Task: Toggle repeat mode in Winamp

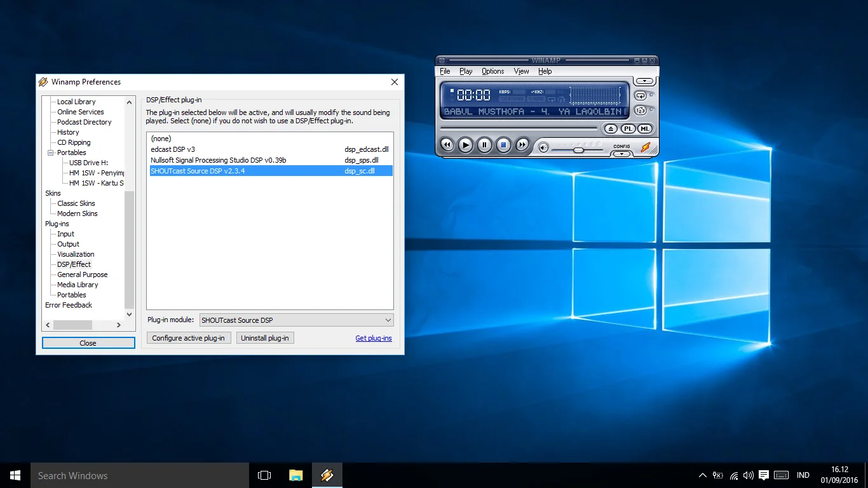Action: click(641, 95)
